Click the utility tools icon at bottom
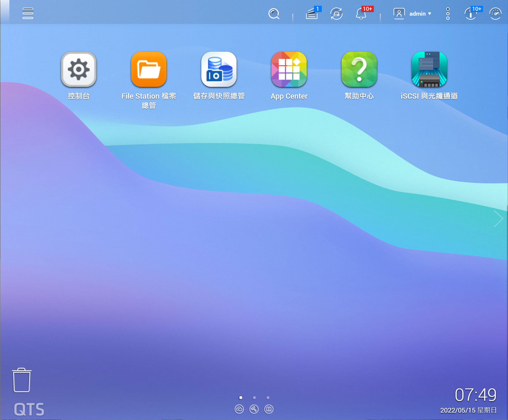This screenshot has width=508, height=420. pos(254,409)
